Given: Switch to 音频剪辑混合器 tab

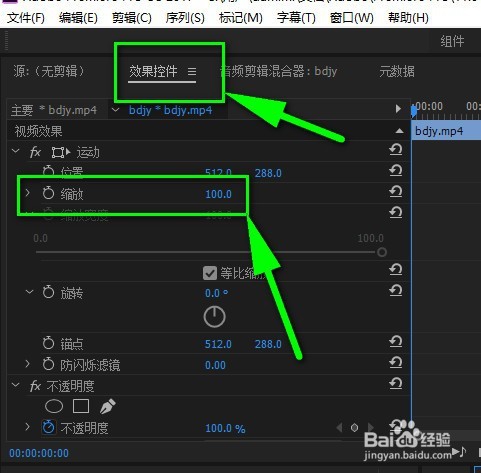Looking at the screenshot, I should coord(279,71).
